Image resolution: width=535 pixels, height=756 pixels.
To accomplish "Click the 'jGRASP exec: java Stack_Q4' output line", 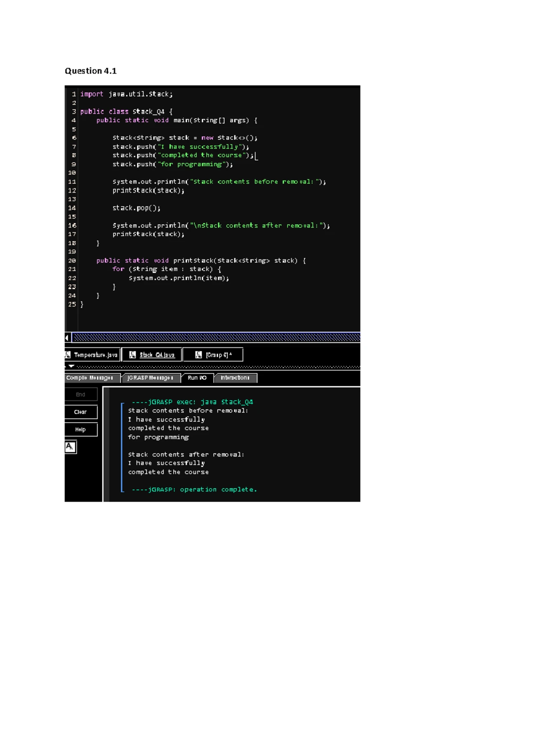I will [x=192, y=402].
